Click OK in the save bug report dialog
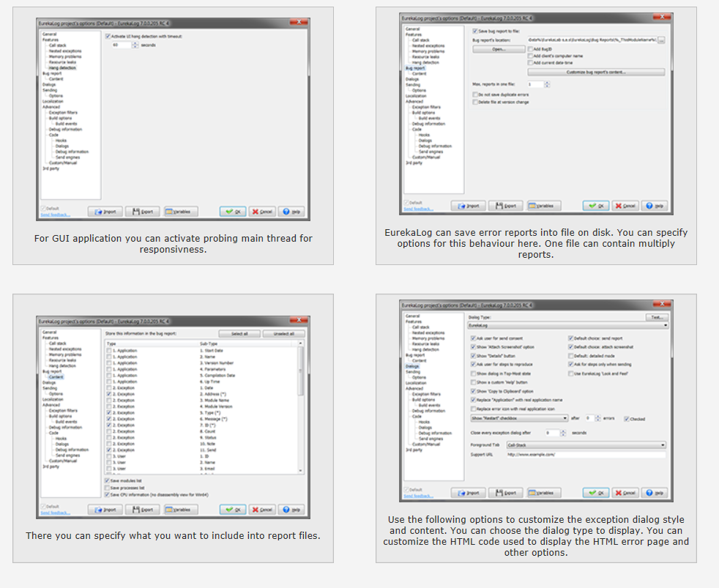The image size is (719, 588). 596,206
